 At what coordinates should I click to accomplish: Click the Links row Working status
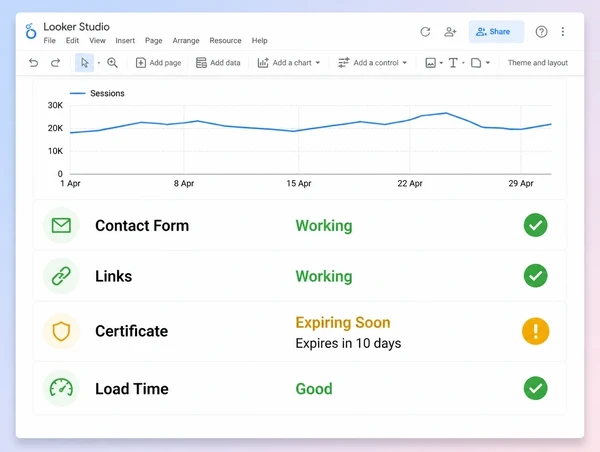324,276
